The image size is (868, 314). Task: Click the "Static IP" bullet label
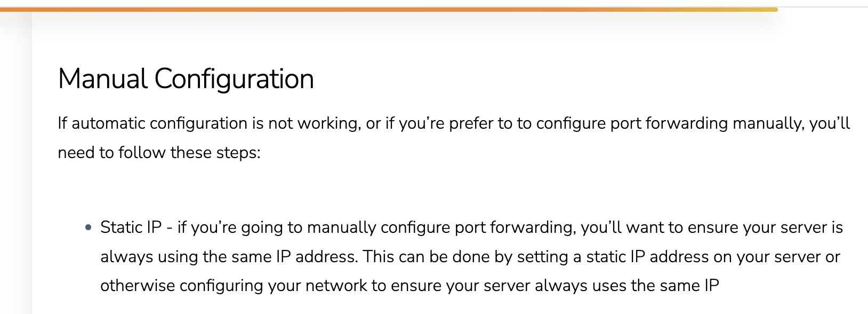131,227
